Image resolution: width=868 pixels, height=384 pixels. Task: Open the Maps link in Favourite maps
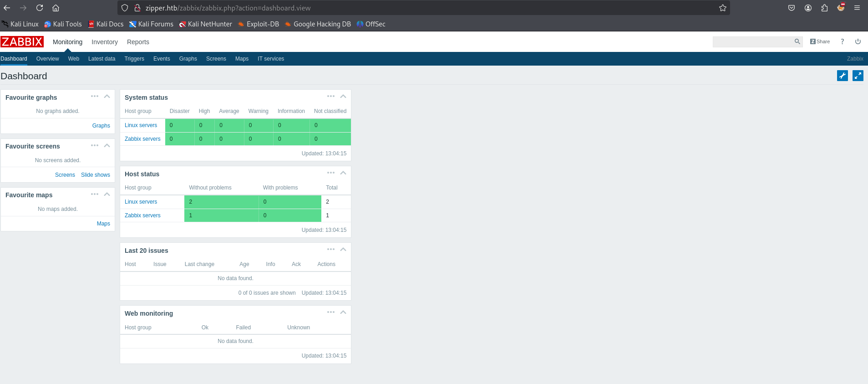pyautogui.click(x=103, y=224)
